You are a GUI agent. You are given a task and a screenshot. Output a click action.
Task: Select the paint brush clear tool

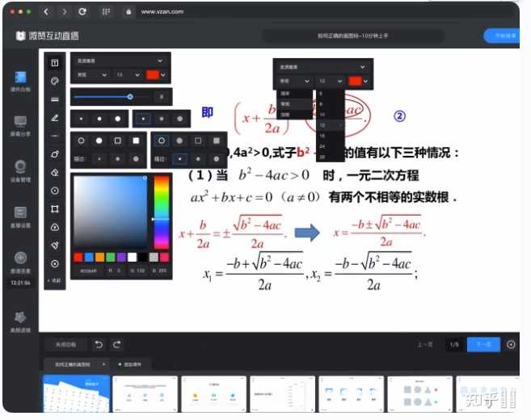coord(54,246)
